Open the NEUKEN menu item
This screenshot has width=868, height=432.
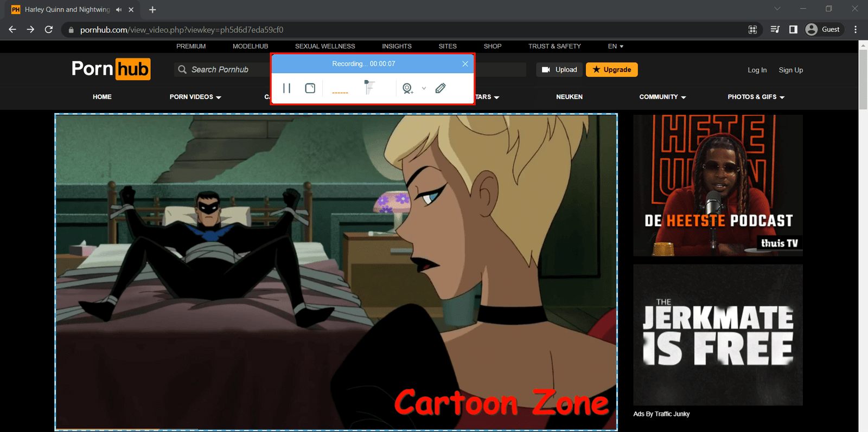tap(569, 96)
